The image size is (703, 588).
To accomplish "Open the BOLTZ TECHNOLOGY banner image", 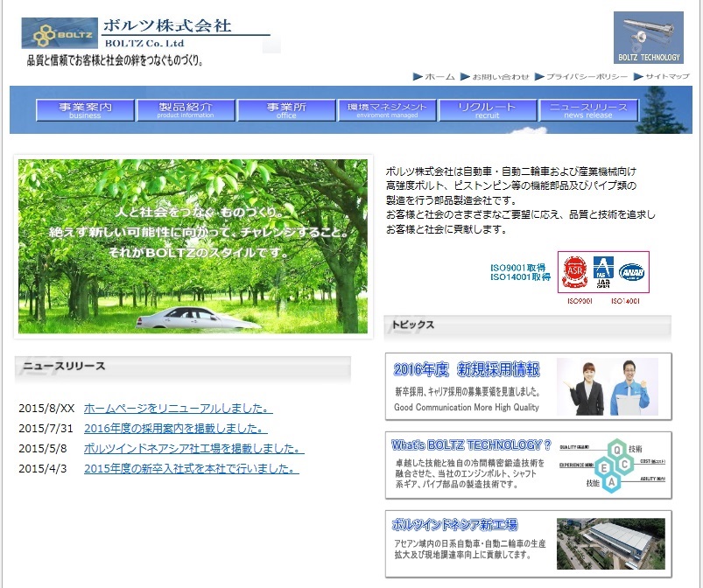I will pos(649,38).
